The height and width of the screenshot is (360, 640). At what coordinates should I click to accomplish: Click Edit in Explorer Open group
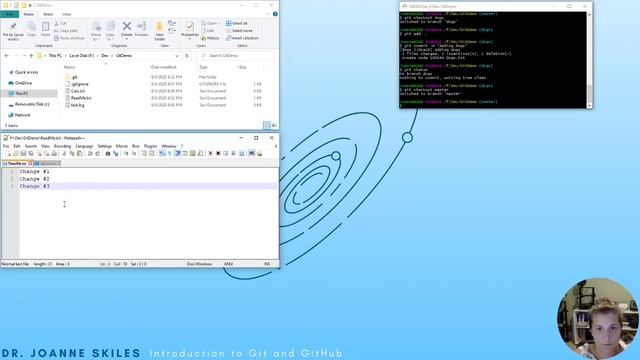[207, 31]
